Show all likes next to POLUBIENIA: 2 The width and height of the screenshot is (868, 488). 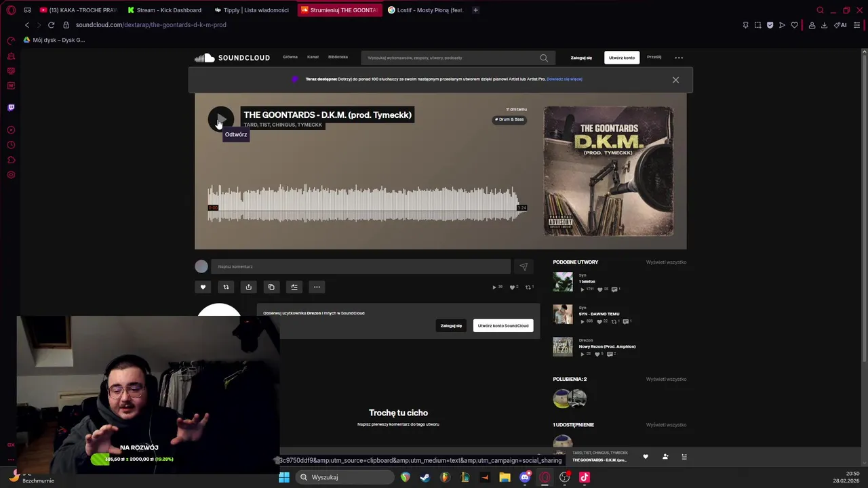tap(666, 380)
